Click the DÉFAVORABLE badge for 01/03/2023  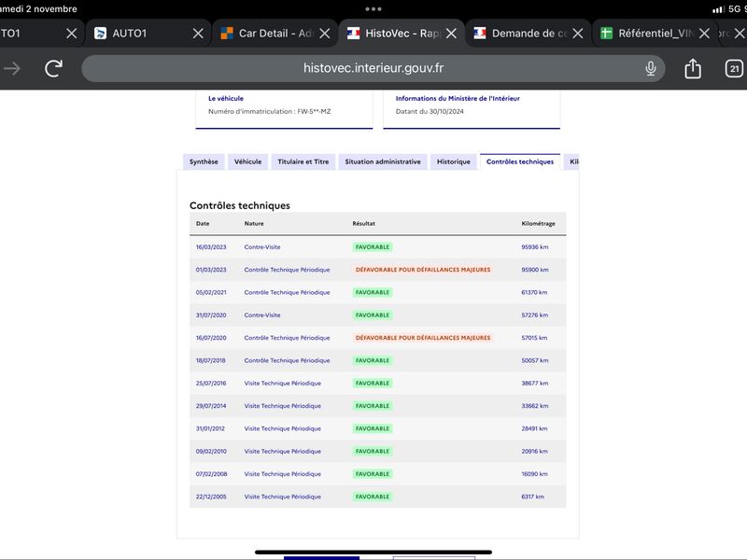pos(423,270)
